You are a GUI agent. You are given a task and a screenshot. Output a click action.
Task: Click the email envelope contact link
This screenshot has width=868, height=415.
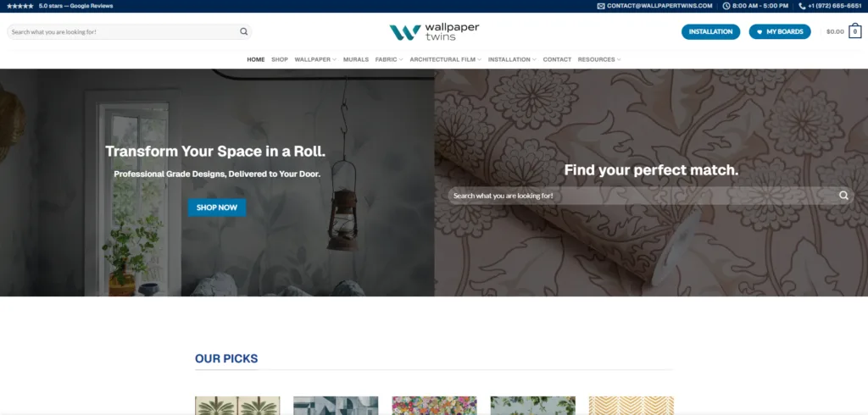tap(656, 6)
